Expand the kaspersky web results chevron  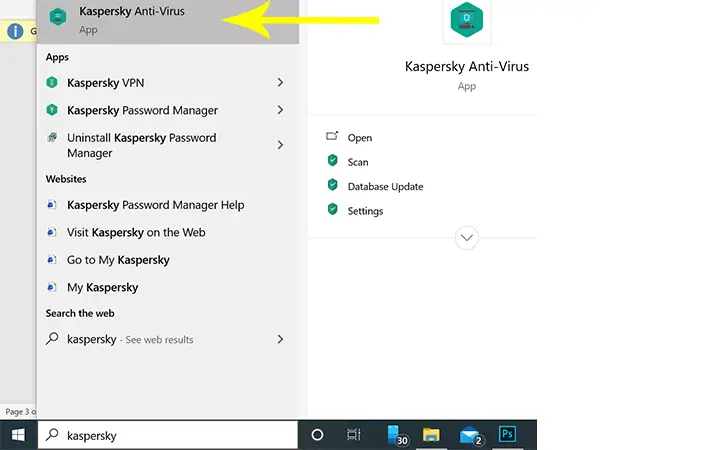tap(280, 339)
